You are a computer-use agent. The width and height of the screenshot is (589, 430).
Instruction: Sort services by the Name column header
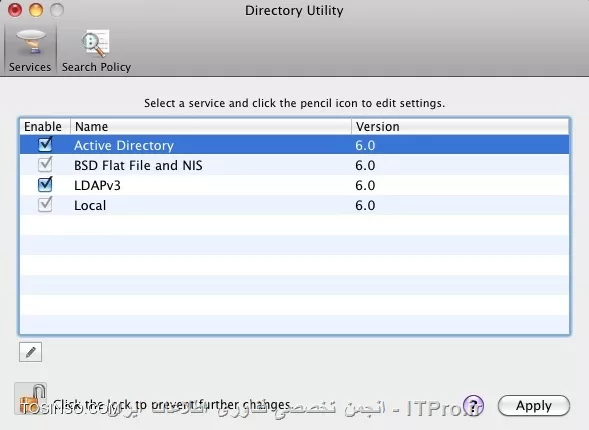click(x=211, y=127)
